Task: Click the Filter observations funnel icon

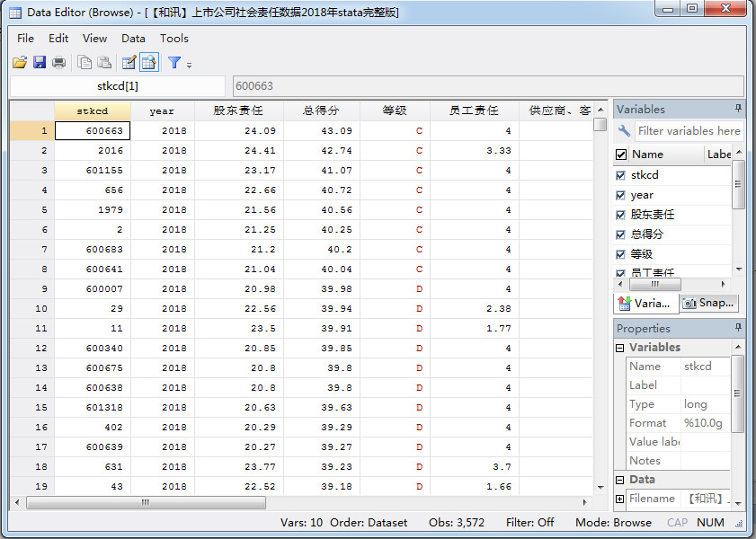Action: click(x=174, y=62)
